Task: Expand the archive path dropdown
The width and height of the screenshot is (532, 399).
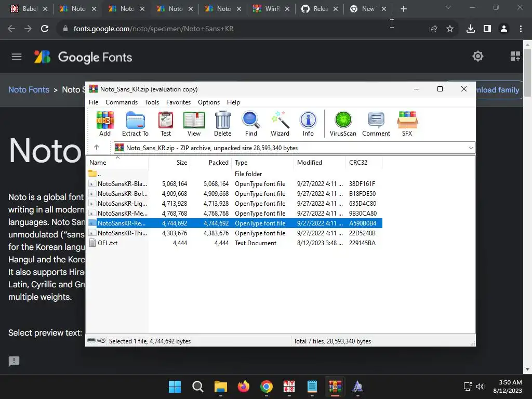Action: coord(471,148)
